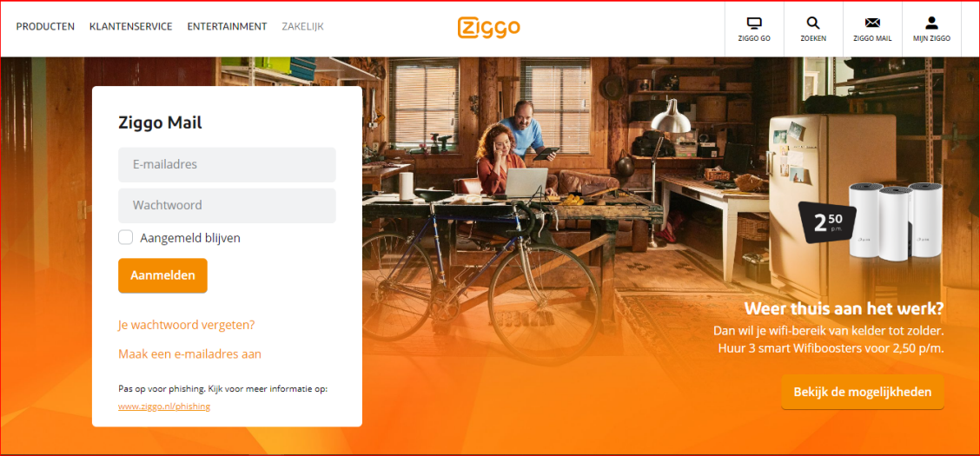Open Ziggo Mail via the envelope icon
The width and height of the screenshot is (980, 456).
[872, 23]
